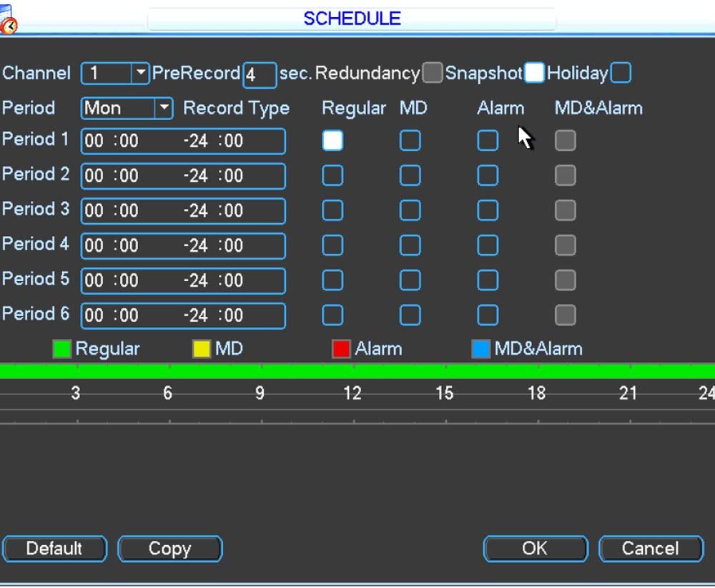Image resolution: width=715 pixels, height=588 pixels.
Task: Click the Regular column header
Action: click(354, 109)
